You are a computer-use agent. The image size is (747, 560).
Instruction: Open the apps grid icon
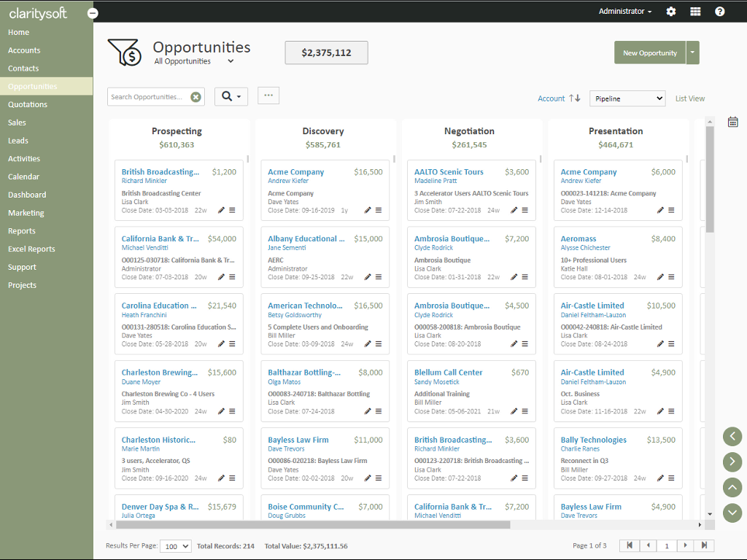[695, 12]
